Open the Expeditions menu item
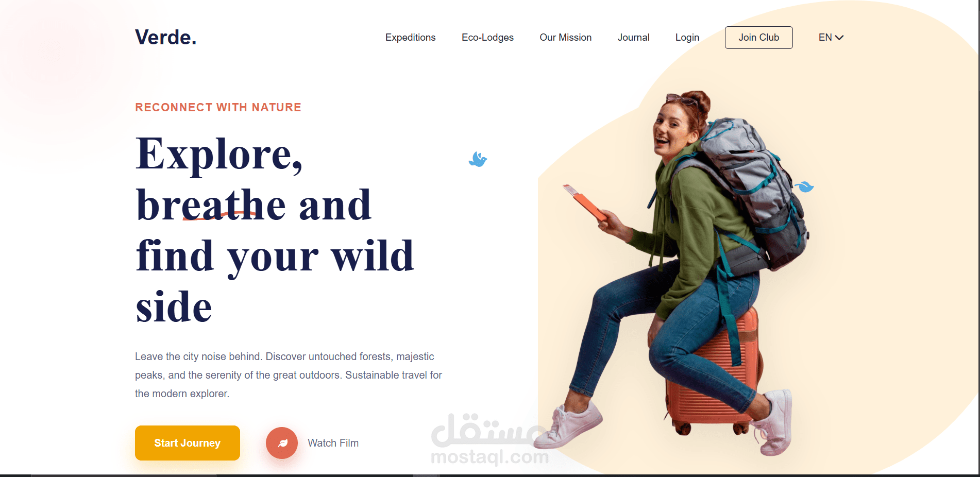This screenshot has width=980, height=477. pos(411,38)
